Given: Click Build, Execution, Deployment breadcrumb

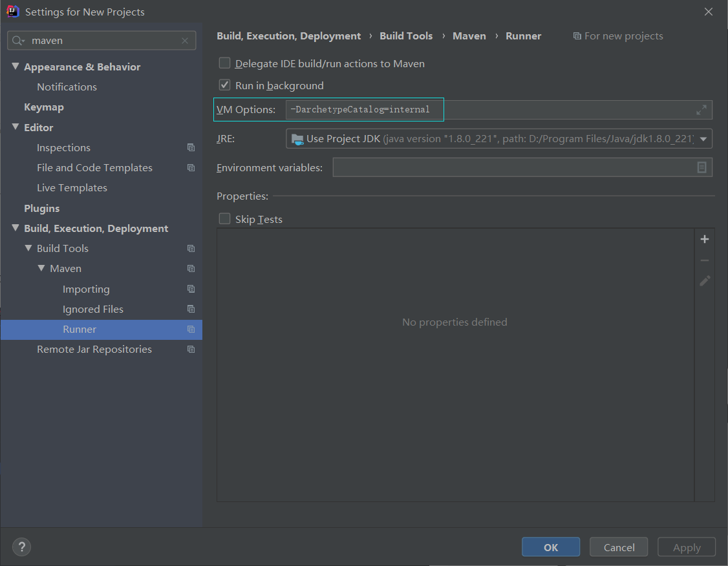Looking at the screenshot, I should point(288,36).
